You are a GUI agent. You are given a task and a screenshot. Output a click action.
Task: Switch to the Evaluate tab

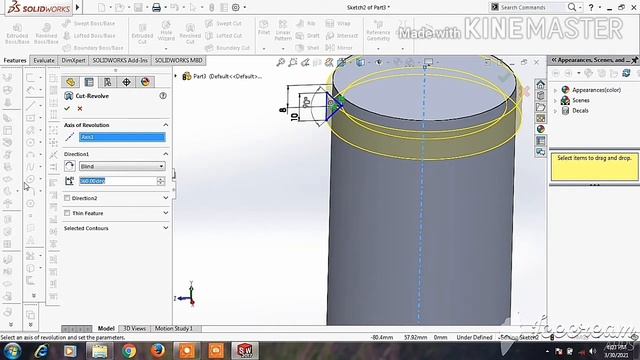(44, 60)
